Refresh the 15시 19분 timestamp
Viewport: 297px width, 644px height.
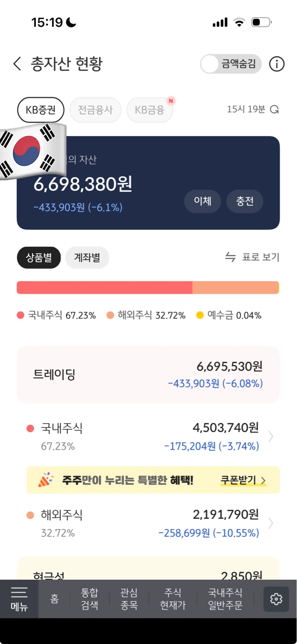pos(275,109)
